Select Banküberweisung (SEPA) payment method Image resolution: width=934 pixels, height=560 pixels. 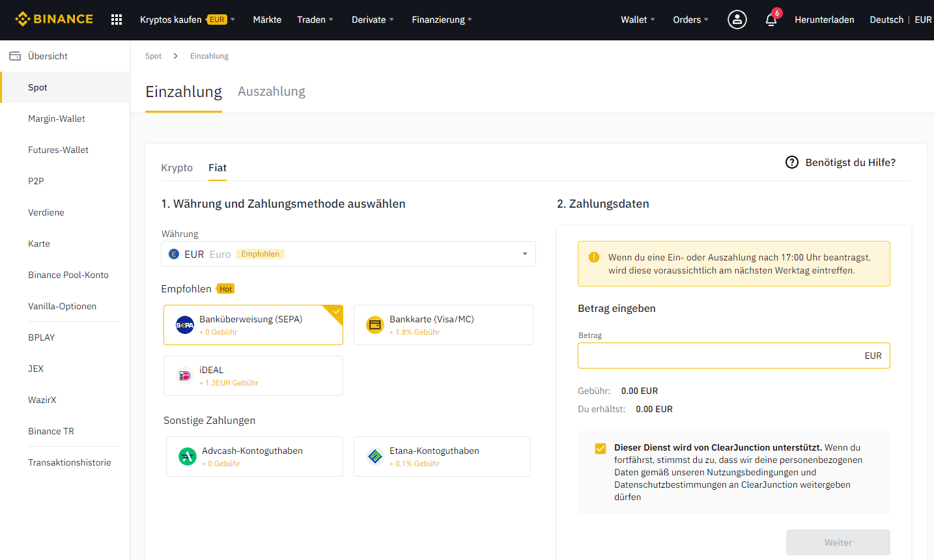click(253, 325)
